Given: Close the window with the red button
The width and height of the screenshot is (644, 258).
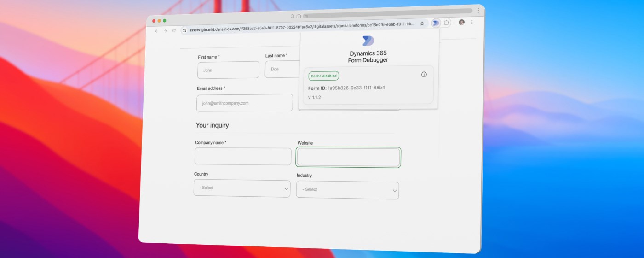Looking at the screenshot, I should coord(154,20).
